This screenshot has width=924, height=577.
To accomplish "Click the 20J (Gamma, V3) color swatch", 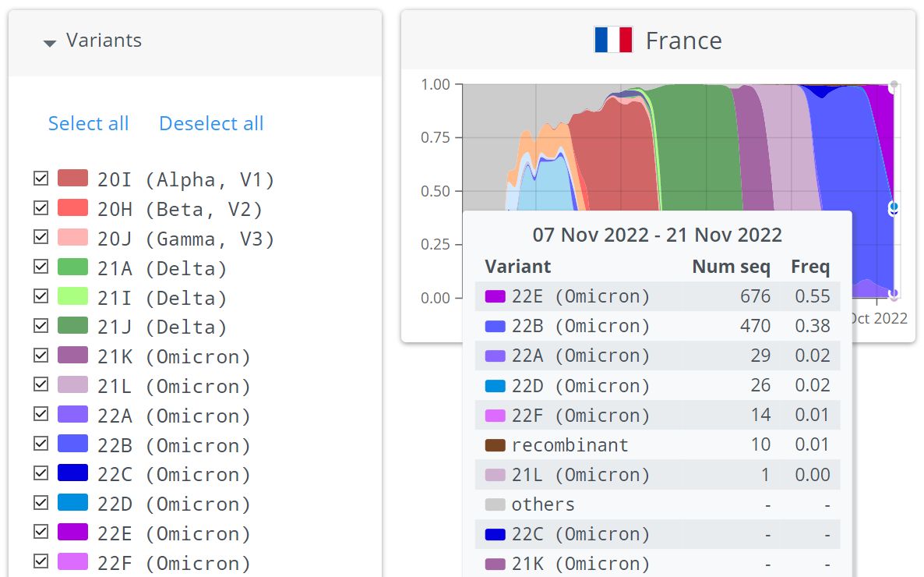I will click(x=72, y=238).
